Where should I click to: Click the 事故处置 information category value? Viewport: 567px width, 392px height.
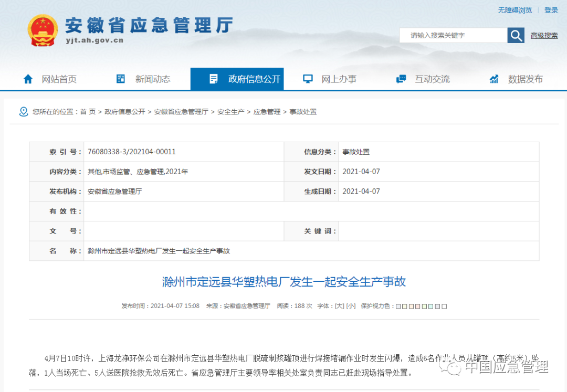point(356,152)
